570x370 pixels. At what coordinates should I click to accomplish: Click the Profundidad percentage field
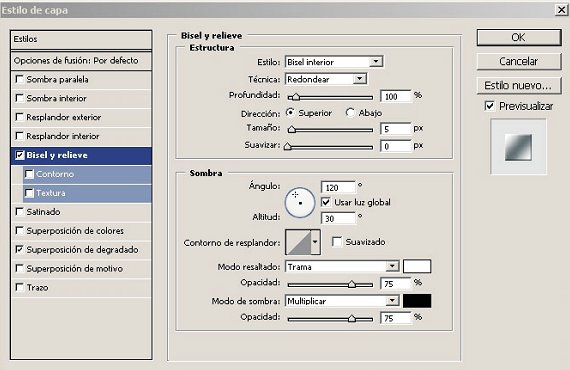point(396,96)
